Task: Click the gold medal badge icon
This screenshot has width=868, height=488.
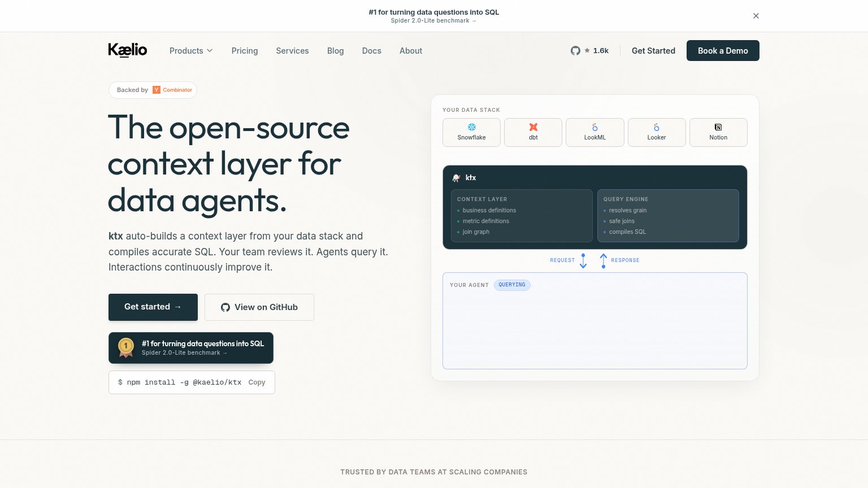Action: pos(125,347)
